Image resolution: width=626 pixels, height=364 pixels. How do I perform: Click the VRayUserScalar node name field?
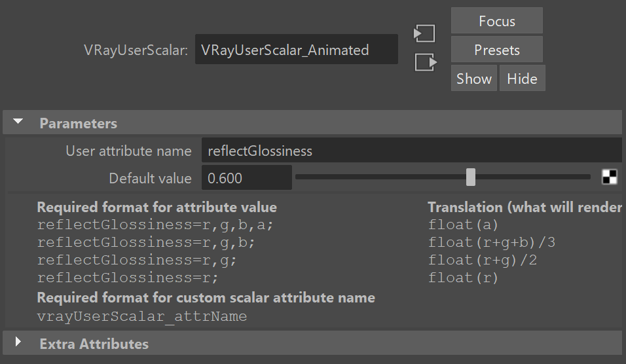point(296,49)
